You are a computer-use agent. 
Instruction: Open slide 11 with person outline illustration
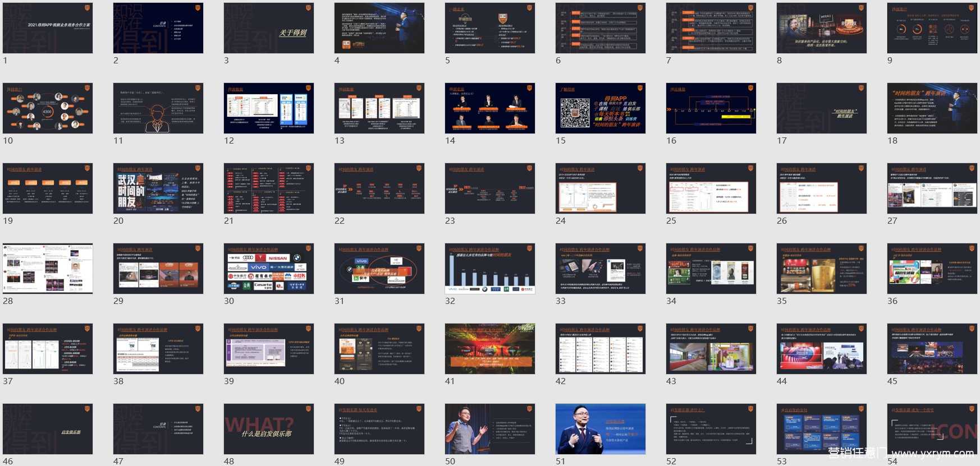point(158,108)
